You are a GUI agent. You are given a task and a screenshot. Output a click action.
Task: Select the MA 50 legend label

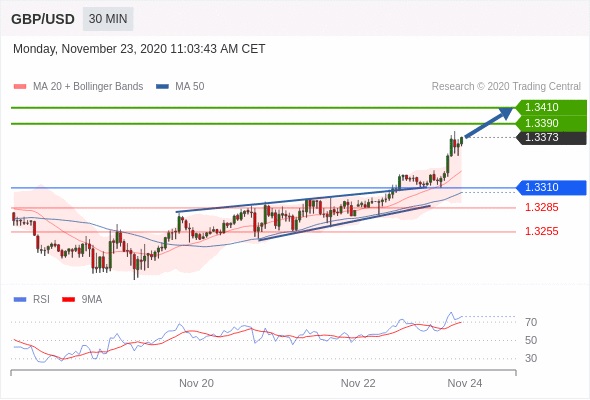tap(190, 87)
